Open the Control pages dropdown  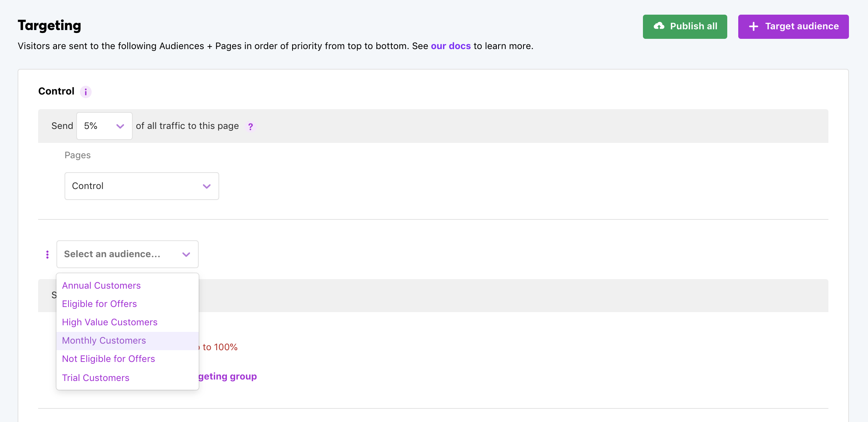coord(141,186)
